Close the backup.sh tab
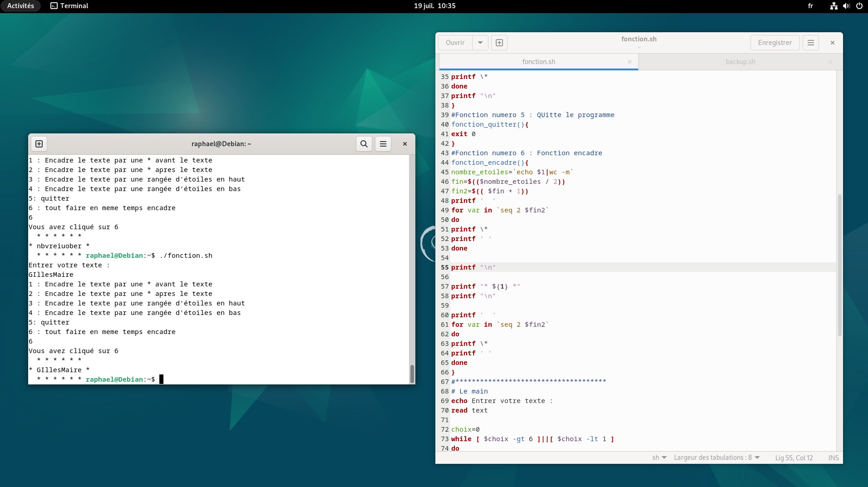 [830, 62]
